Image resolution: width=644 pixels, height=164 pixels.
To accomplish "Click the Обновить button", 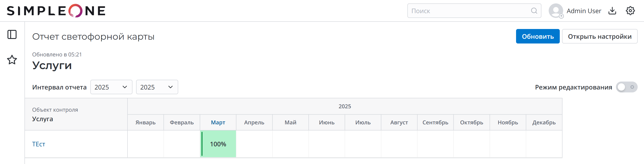I will pyautogui.click(x=538, y=36).
